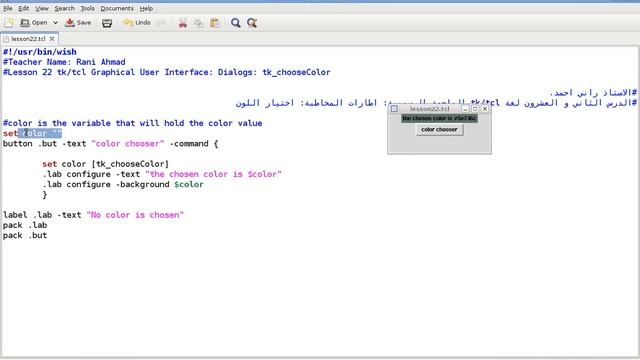Open the Documents menu
640x360 pixels.
tap(117, 8)
